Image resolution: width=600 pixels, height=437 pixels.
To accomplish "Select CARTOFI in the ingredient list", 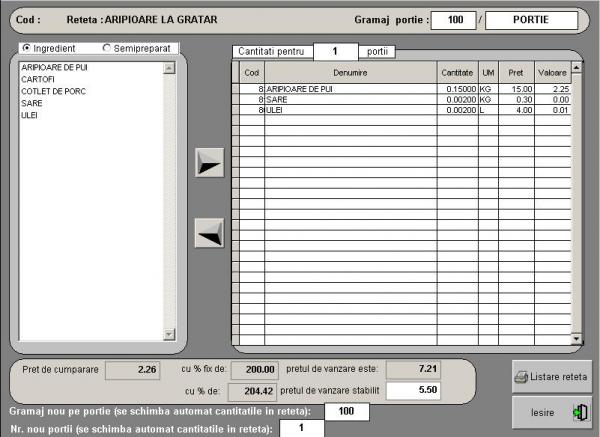I will click(37, 77).
